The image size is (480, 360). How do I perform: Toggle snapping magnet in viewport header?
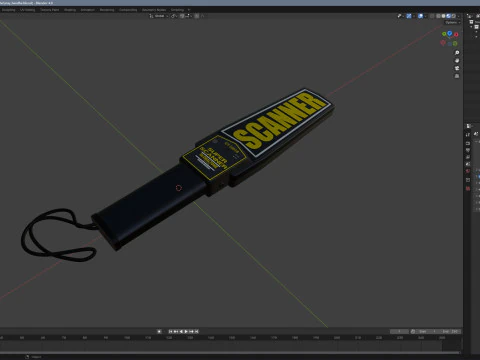(x=182, y=16)
